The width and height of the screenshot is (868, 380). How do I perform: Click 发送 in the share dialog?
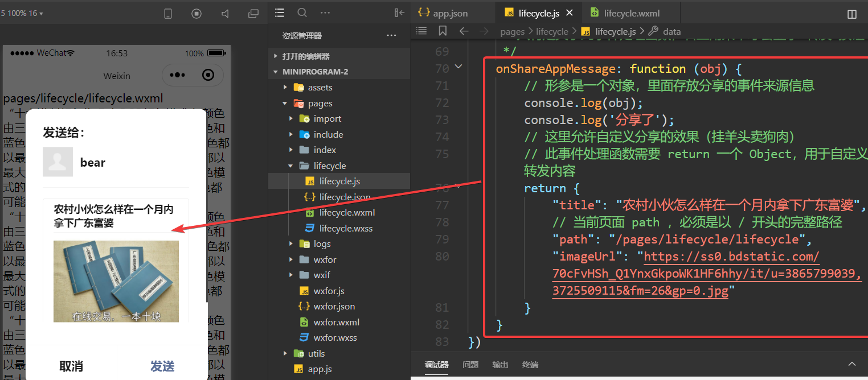(x=162, y=366)
